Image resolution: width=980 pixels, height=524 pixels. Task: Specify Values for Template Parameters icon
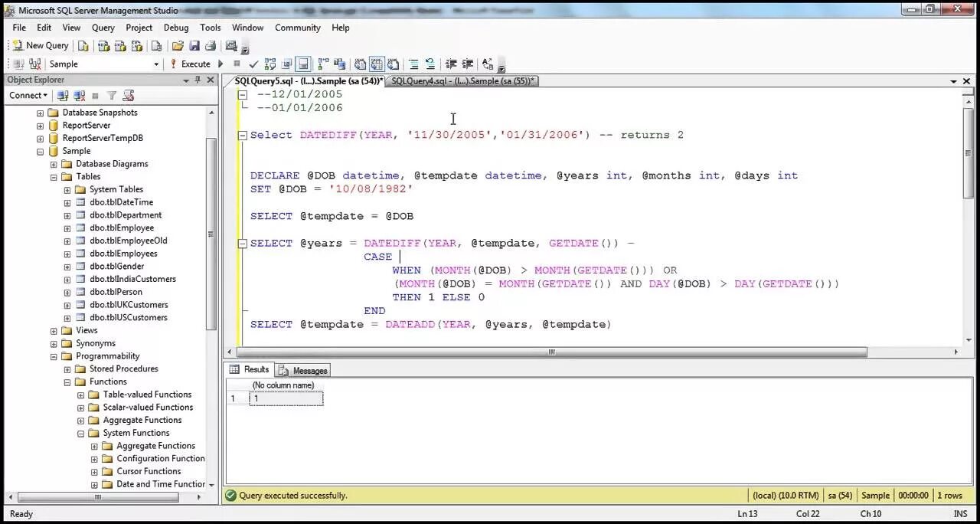point(488,64)
